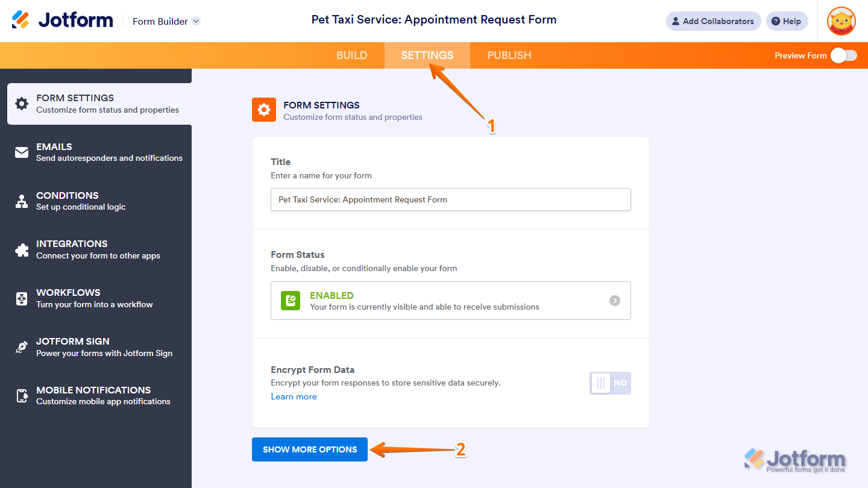Image resolution: width=868 pixels, height=488 pixels.
Task: Click the Emails envelope icon
Action: (22, 152)
